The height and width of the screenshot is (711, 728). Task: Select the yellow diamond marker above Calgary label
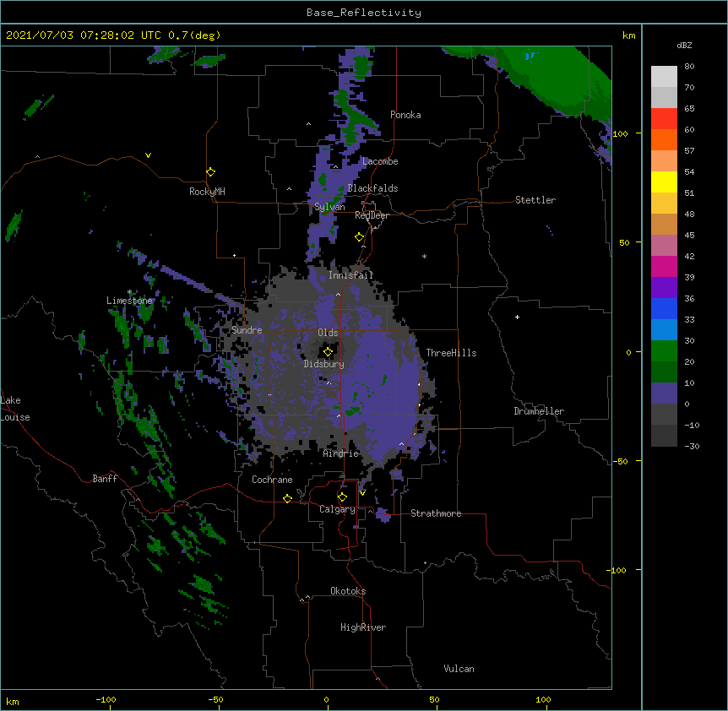(342, 497)
